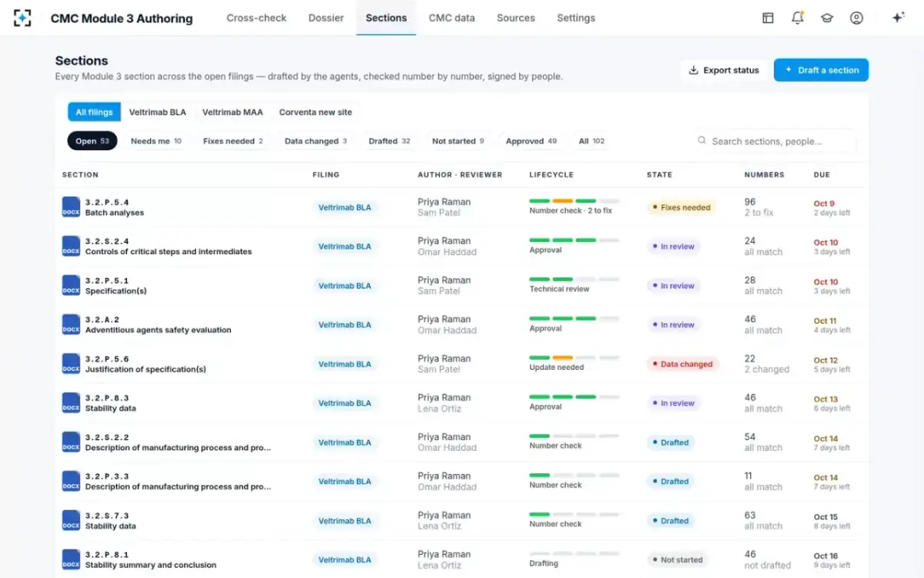Image resolution: width=924 pixels, height=578 pixels.
Task: Select the Fixes needed 2 filter chip
Action: [x=233, y=141]
